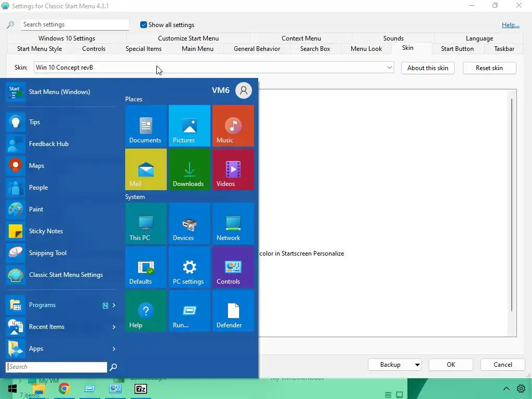Click the start menu Search box
The image size is (532, 399).
tap(56, 367)
